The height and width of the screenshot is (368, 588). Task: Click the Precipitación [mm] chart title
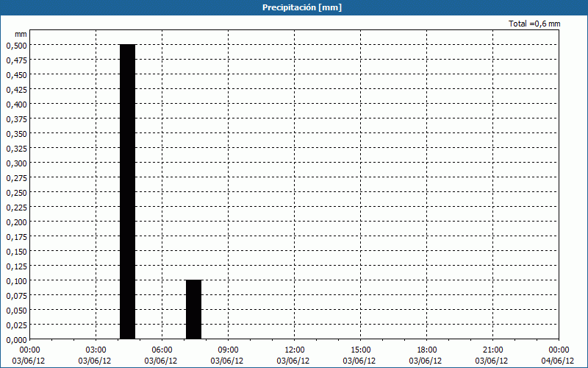coord(302,7)
